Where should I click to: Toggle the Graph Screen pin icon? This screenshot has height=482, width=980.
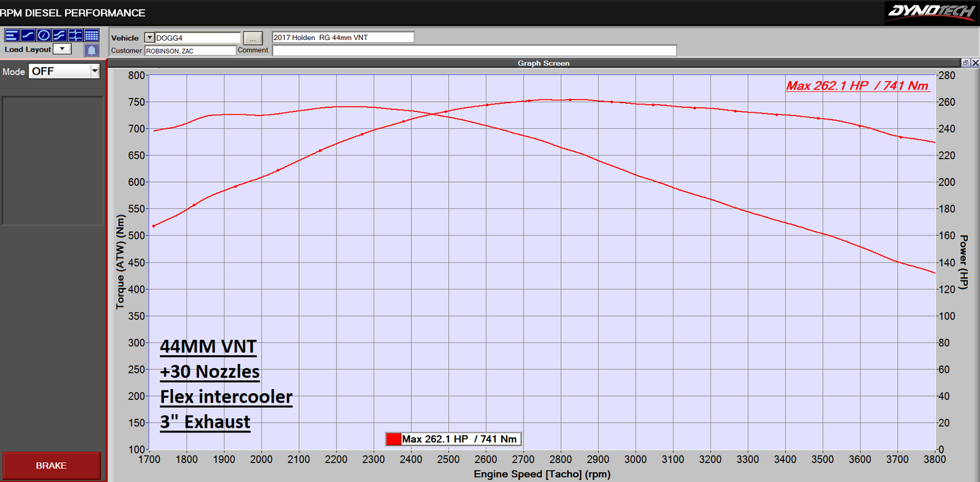point(966,62)
